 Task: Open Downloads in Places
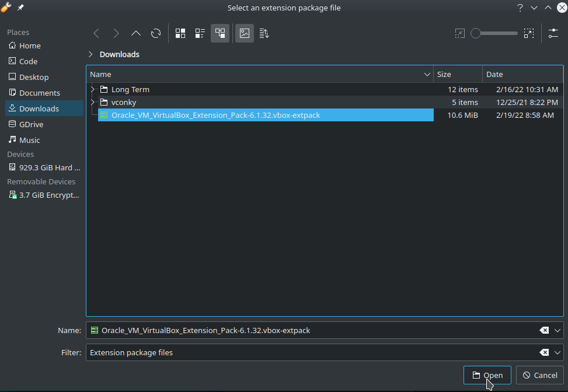pos(44,108)
